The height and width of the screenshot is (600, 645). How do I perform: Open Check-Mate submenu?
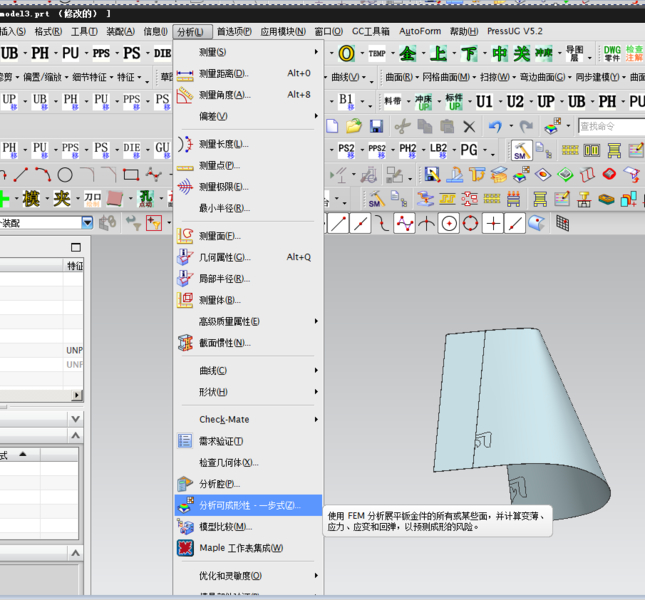click(248, 419)
